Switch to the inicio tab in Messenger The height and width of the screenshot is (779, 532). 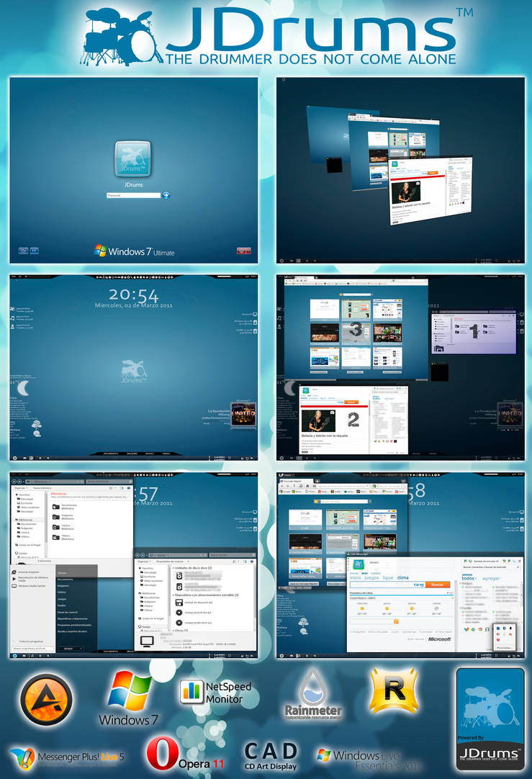coord(355,578)
